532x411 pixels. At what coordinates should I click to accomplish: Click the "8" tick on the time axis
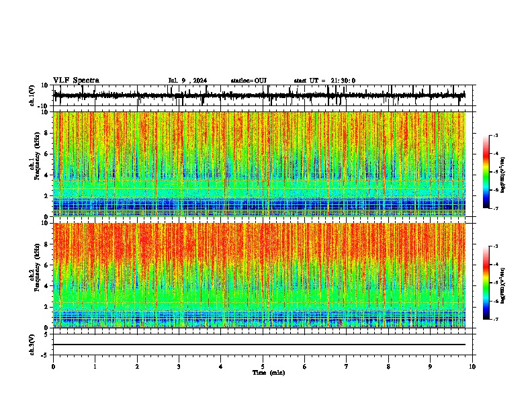(x=388, y=367)
